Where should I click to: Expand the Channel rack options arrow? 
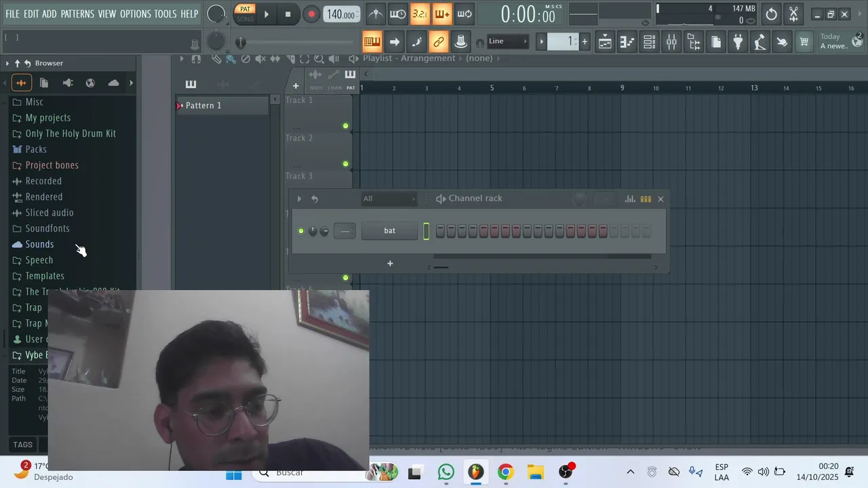[x=299, y=199]
